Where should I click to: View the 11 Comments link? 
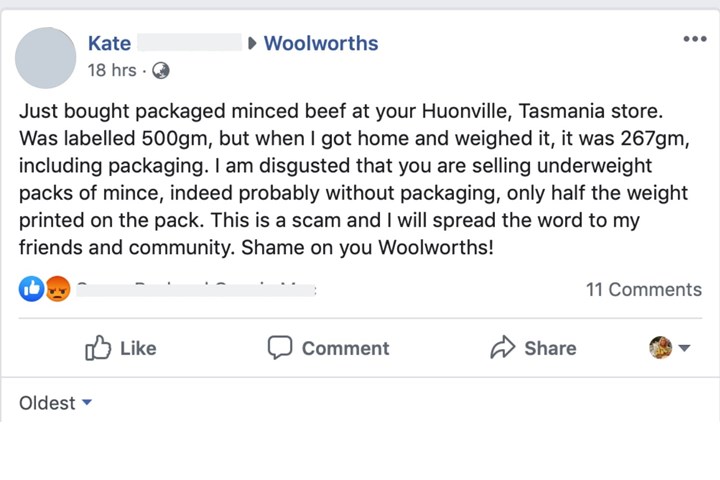(x=644, y=289)
